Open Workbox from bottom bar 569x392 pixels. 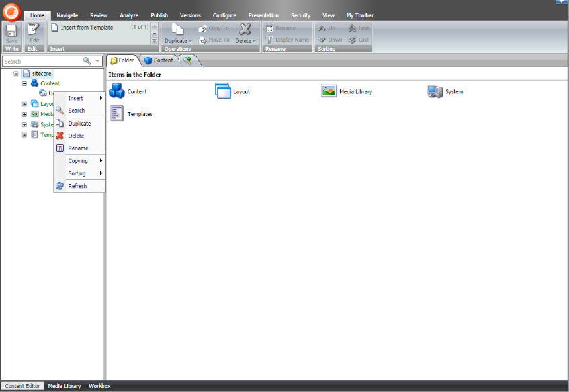(99, 386)
